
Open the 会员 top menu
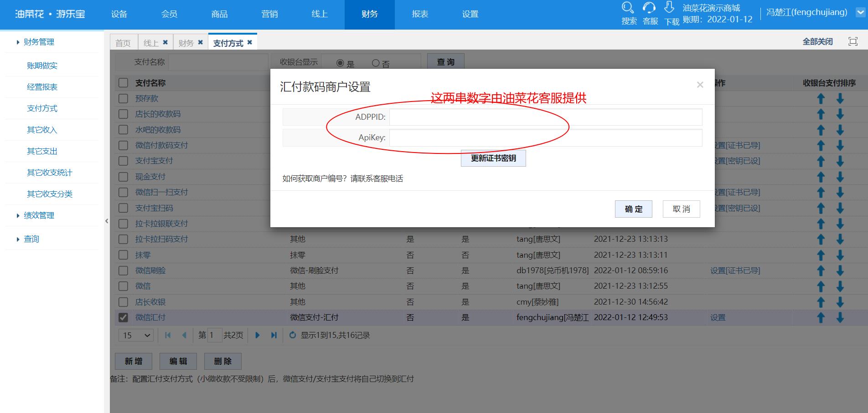pyautogui.click(x=169, y=14)
